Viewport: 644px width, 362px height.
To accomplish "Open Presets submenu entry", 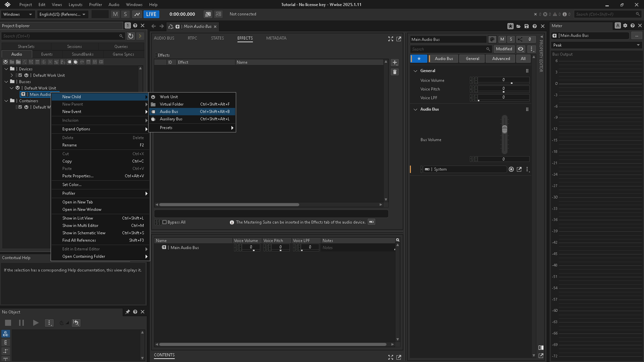I will [192, 128].
